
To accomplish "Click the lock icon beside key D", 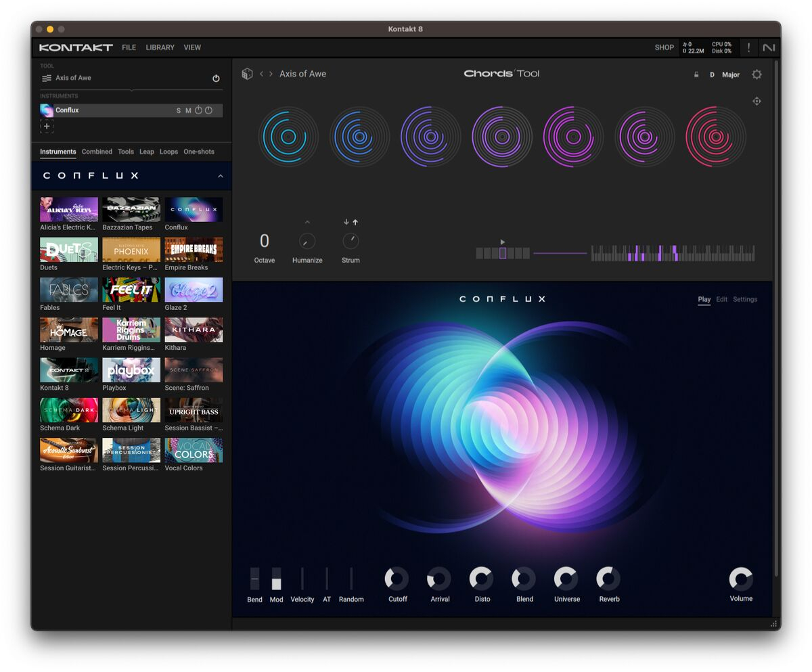I will pos(696,75).
